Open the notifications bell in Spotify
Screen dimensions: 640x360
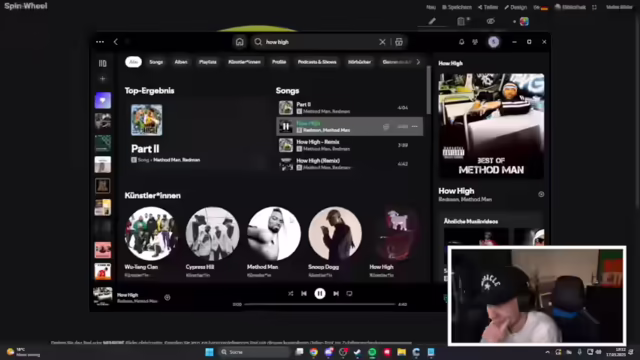point(461,42)
